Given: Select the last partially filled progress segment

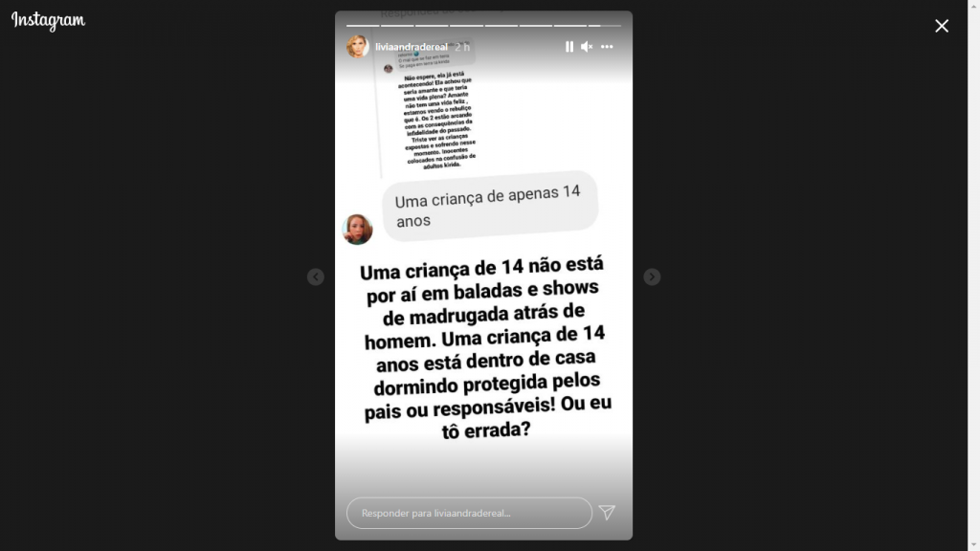Looking at the screenshot, I should click(x=605, y=26).
